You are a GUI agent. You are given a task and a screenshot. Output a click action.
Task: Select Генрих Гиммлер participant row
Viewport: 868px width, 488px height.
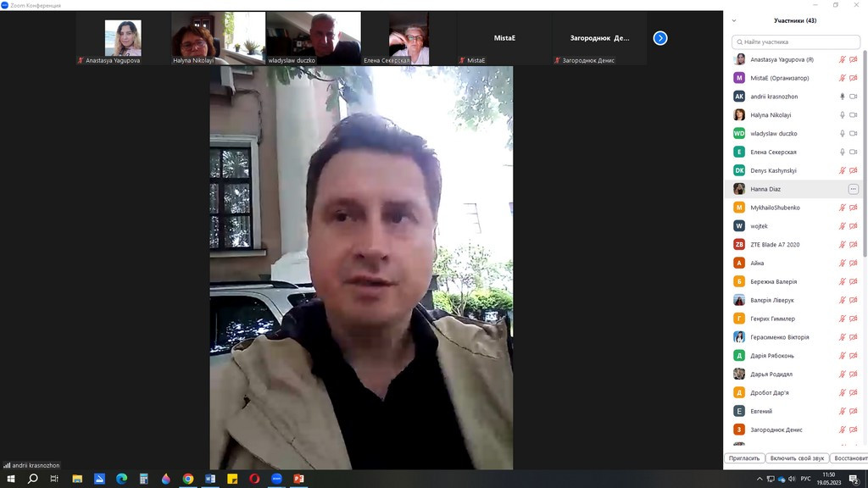pyautogui.click(x=793, y=319)
